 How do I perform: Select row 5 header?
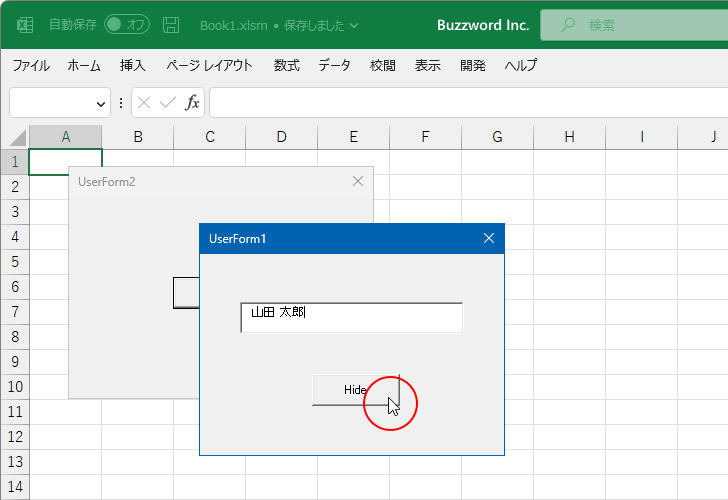15,262
